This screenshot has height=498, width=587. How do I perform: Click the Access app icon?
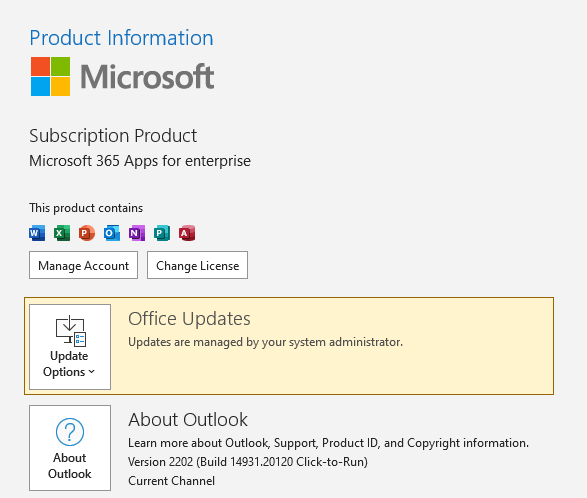tap(187, 233)
